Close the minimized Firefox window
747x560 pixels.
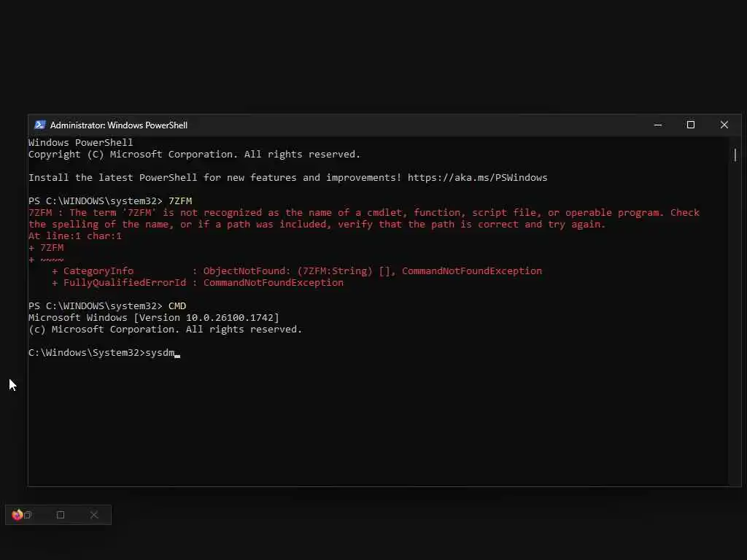[x=94, y=515]
